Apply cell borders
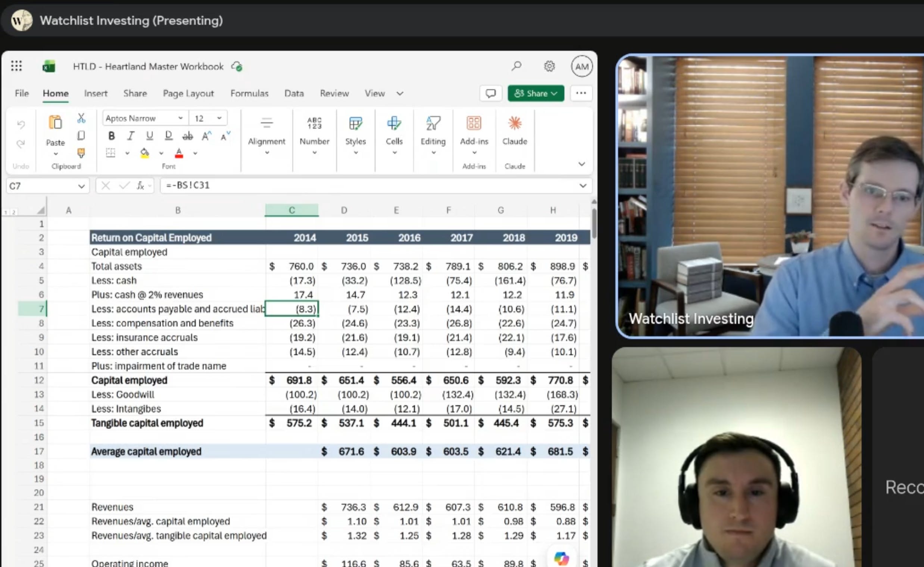This screenshot has width=924, height=567. click(110, 153)
